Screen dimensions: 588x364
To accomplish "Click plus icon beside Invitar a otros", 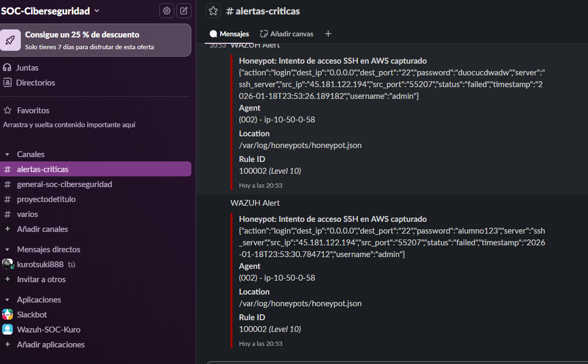I will [x=7, y=279].
